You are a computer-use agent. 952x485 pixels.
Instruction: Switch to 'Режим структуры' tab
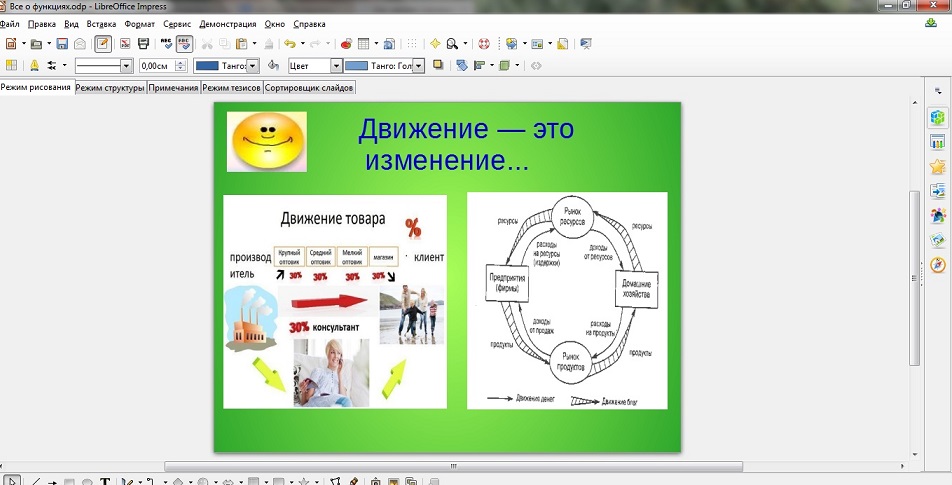click(x=110, y=88)
